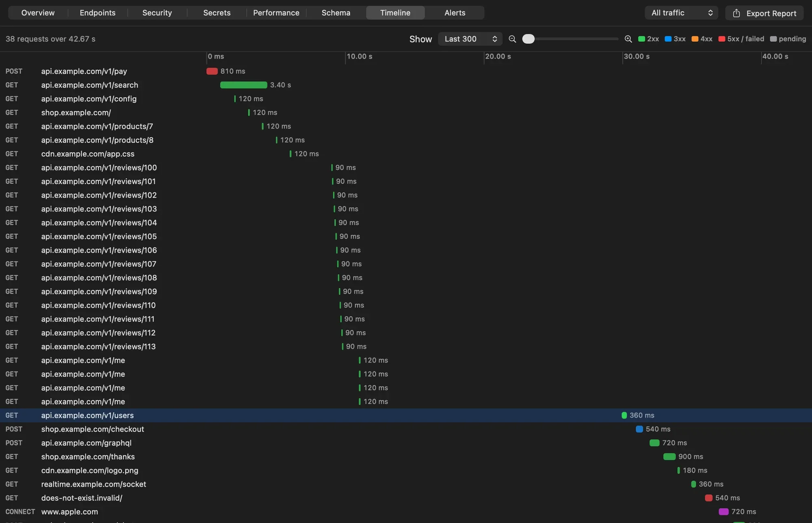
Task: Click the timeline zoom slider handle
Action: [x=528, y=39]
